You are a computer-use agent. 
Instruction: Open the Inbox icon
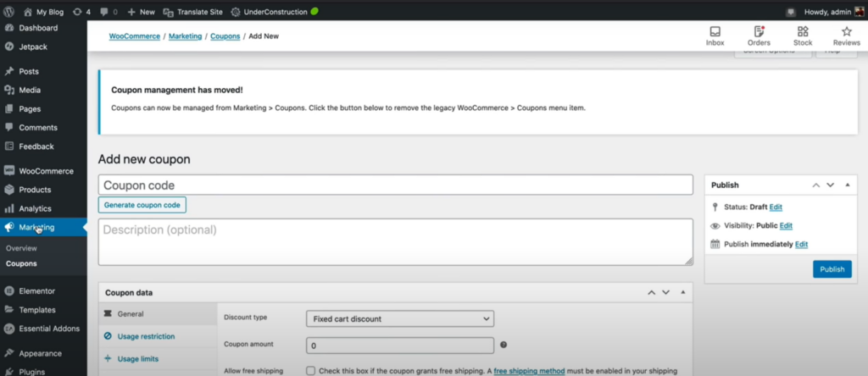[715, 31]
